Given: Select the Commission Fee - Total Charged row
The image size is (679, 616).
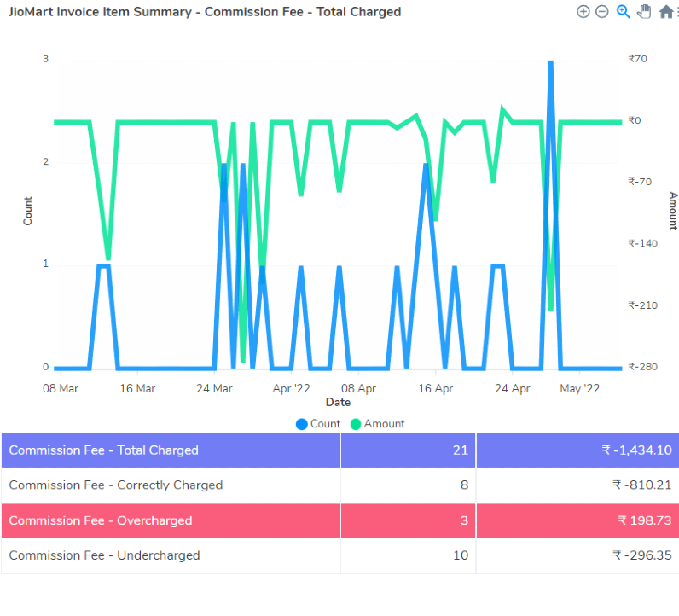Looking at the screenshot, I should point(340,450).
